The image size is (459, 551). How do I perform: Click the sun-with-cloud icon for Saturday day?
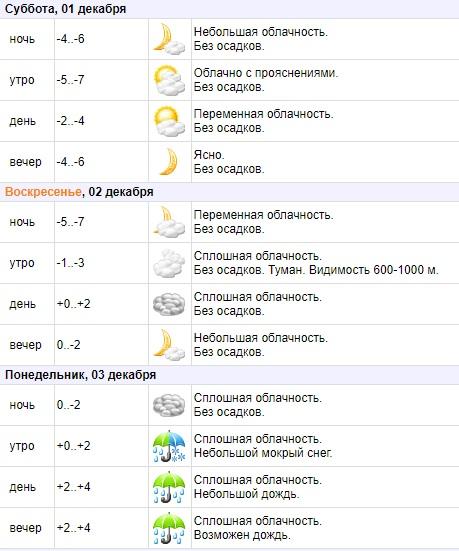click(169, 121)
